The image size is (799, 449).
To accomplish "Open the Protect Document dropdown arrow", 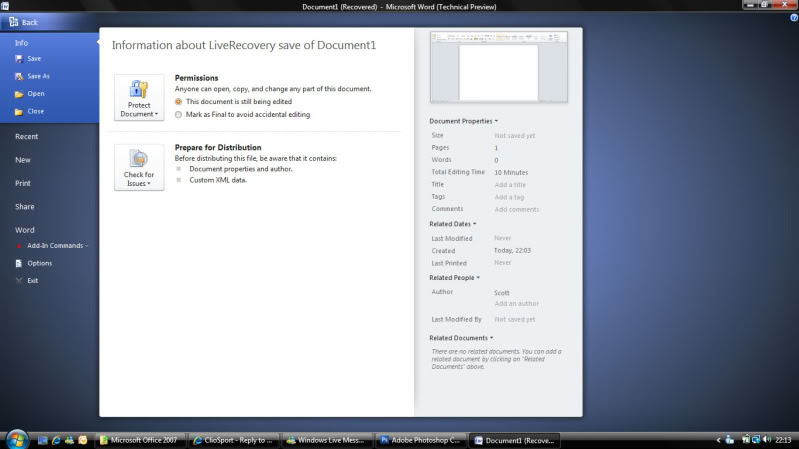I will [x=156, y=114].
